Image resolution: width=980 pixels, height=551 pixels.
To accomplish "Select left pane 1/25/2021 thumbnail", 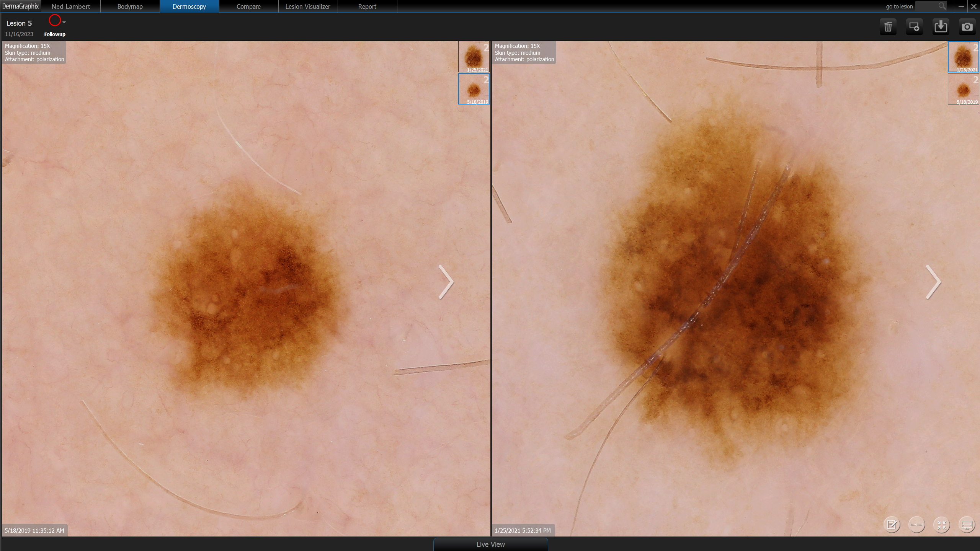I will (x=474, y=57).
